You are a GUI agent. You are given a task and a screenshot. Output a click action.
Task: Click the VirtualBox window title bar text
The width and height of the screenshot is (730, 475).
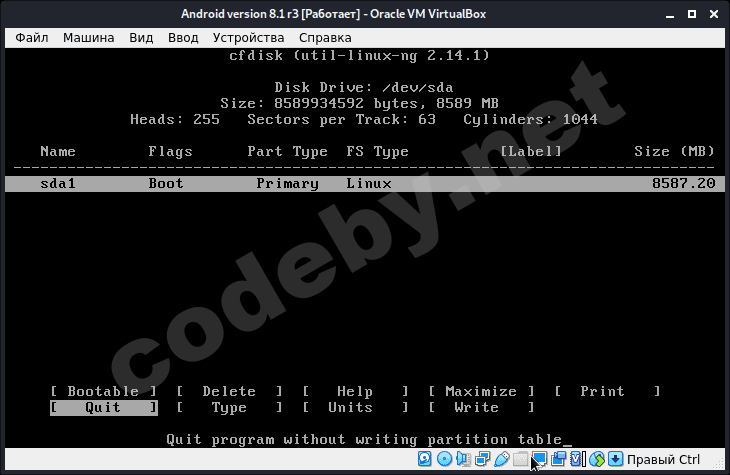point(333,14)
